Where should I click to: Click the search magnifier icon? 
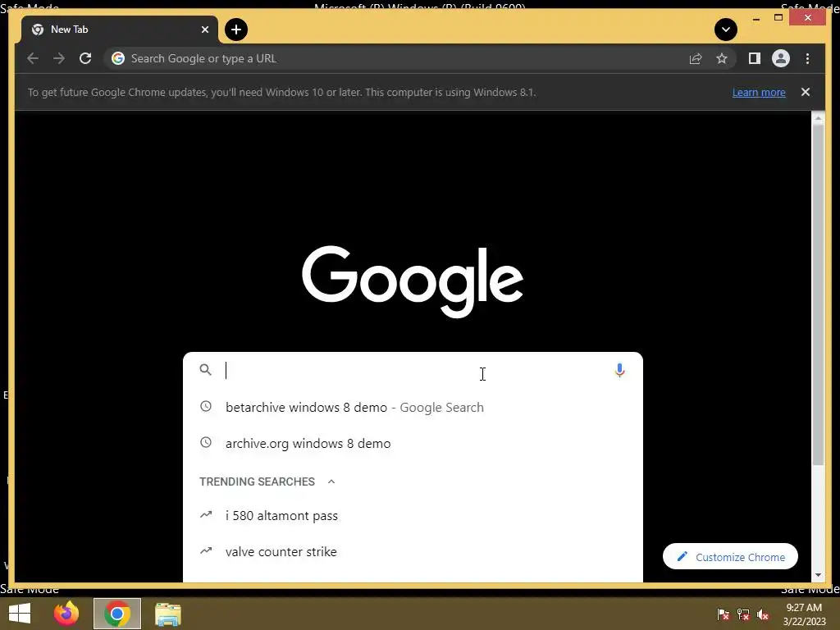click(205, 370)
